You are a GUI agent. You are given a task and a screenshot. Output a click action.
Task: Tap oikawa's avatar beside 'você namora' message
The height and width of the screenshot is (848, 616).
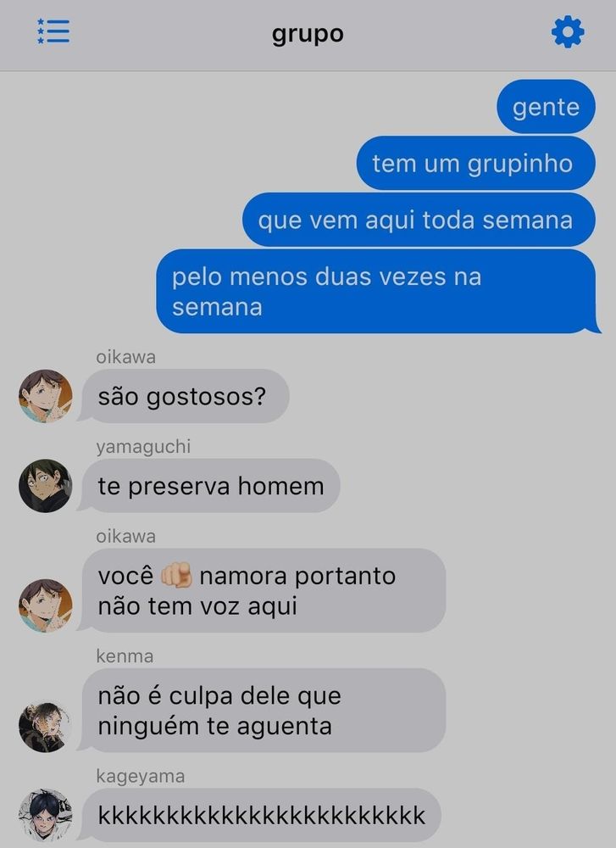click(46, 605)
